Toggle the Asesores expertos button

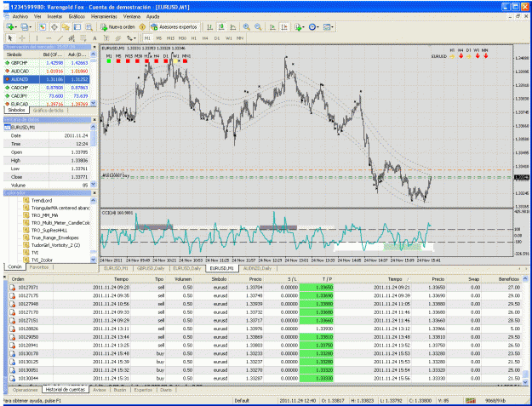click(x=174, y=27)
